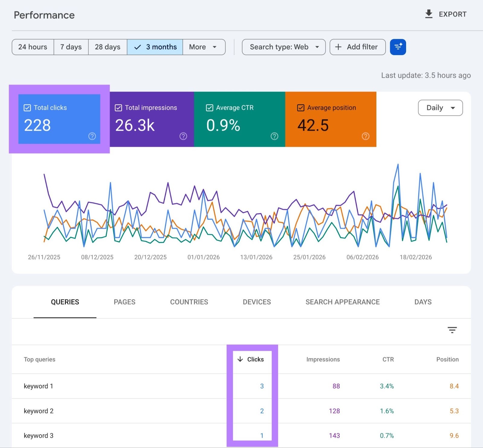The image size is (483, 448).
Task: Select the 7 days time range
Action: point(71,47)
